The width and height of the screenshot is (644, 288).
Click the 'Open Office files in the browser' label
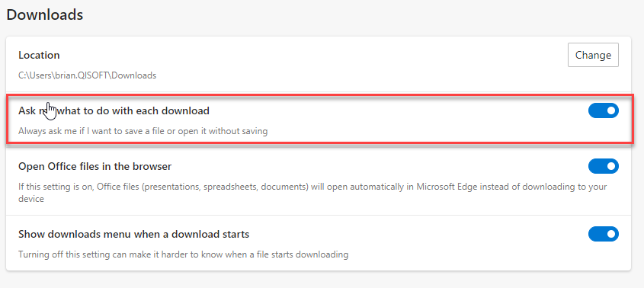click(95, 166)
